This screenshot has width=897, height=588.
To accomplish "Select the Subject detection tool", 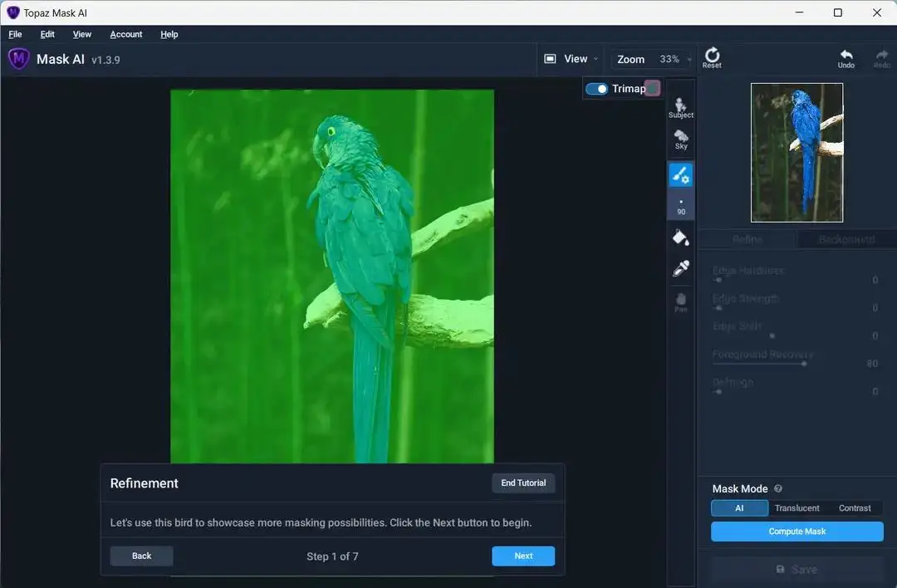I will point(680,106).
